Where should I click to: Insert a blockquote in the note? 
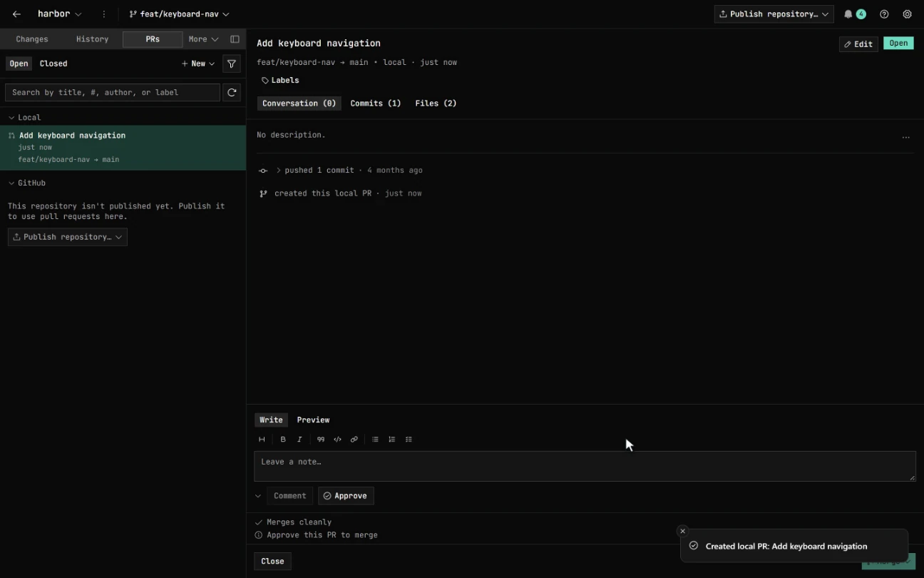(321, 440)
